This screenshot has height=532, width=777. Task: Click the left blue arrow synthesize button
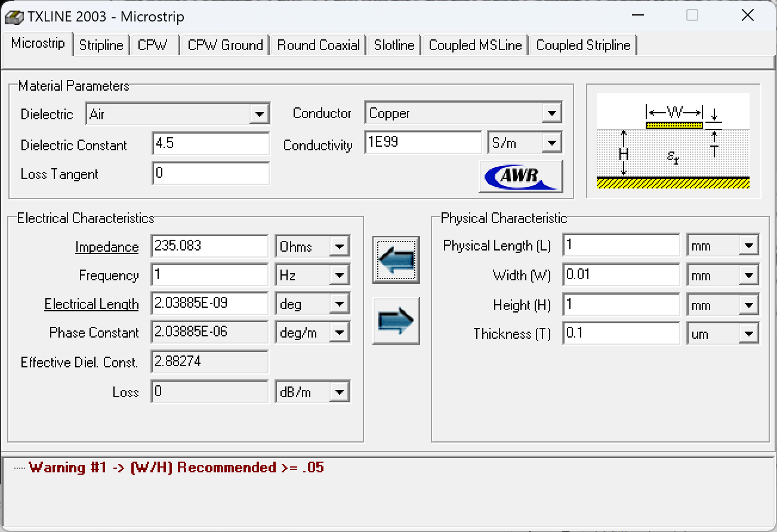click(x=396, y=259)
